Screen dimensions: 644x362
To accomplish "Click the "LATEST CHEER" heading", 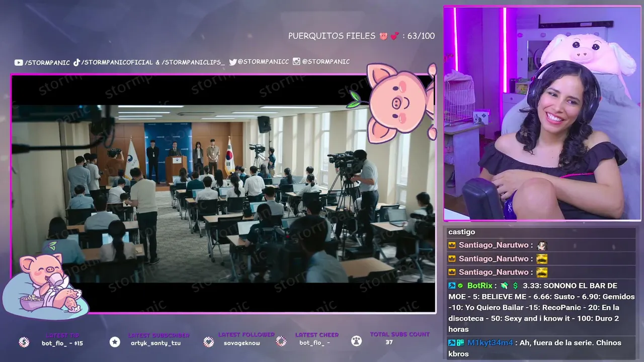I will tap(317, 335).
